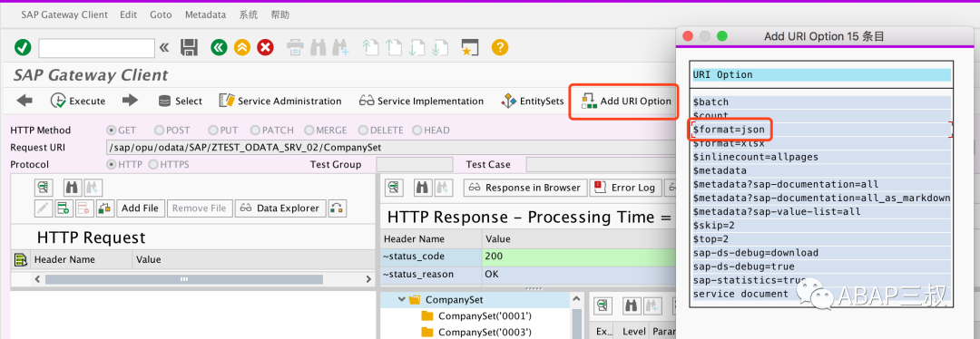Collapse the command field with double chevron
The image size is (980, 339).
coord(164,47)
